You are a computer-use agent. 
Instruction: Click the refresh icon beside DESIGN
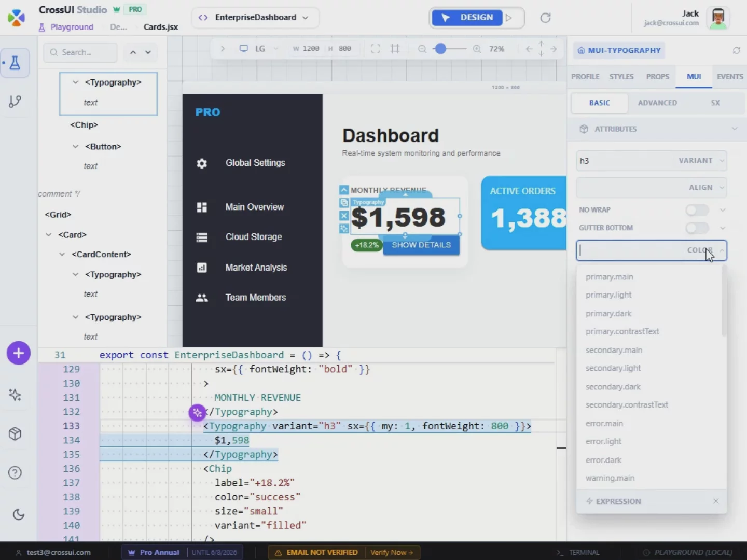click(x=545, y=18)
